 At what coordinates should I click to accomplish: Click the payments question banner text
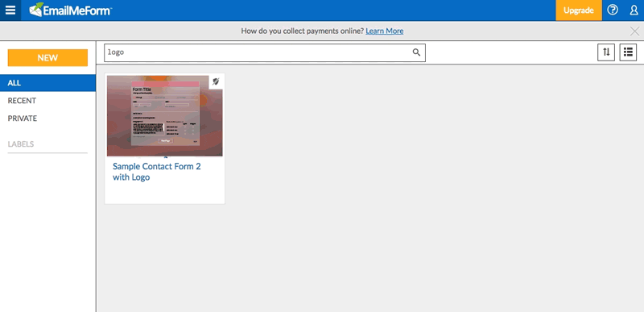pyautogui.click(x=303, y=31)
